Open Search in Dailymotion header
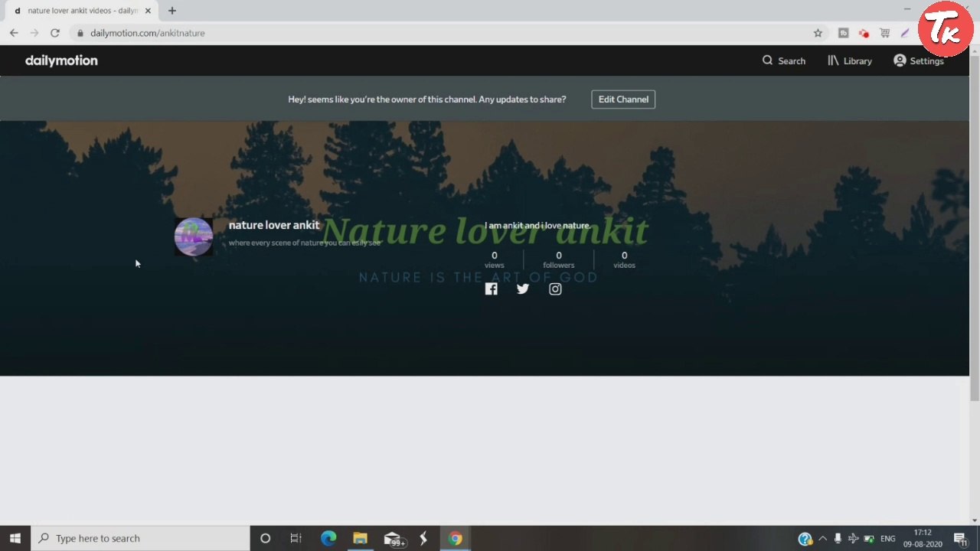Image resolution: width=980 pixels, height=551 pixels. (783, 60)
